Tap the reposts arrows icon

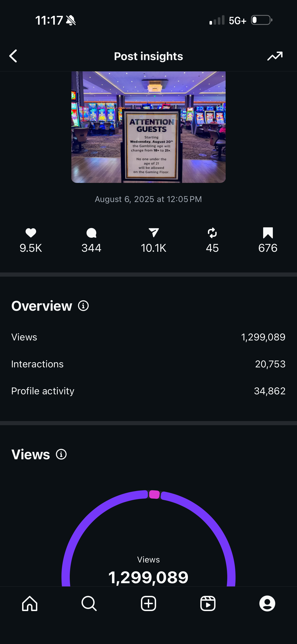coord(212,233)
